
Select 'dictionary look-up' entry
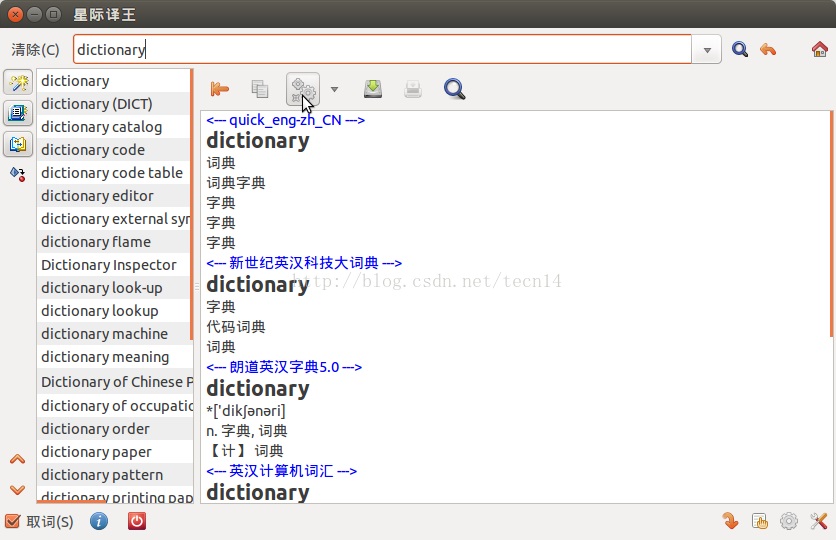click(113, 288)
